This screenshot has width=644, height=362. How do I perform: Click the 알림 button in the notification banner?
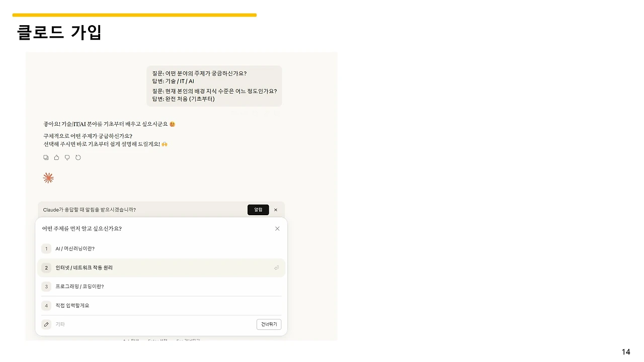click(x=258, y=210)
